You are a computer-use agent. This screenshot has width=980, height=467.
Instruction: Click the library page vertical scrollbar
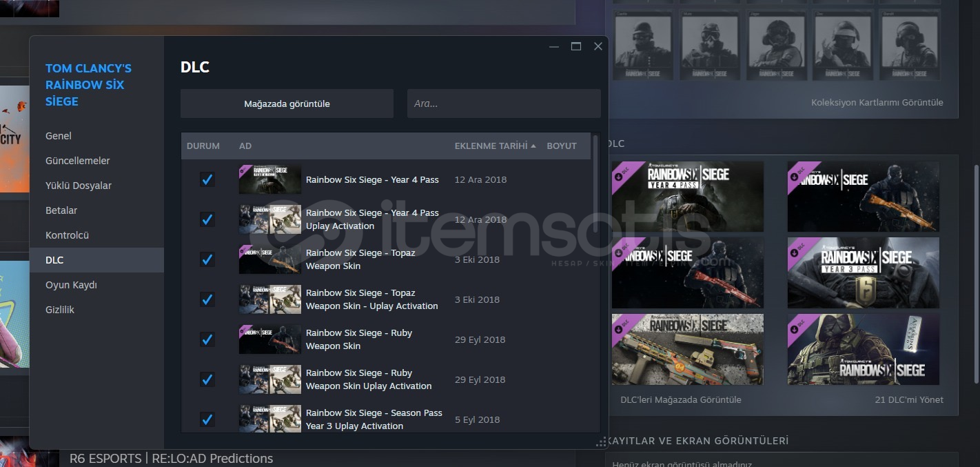coord(976,274)
